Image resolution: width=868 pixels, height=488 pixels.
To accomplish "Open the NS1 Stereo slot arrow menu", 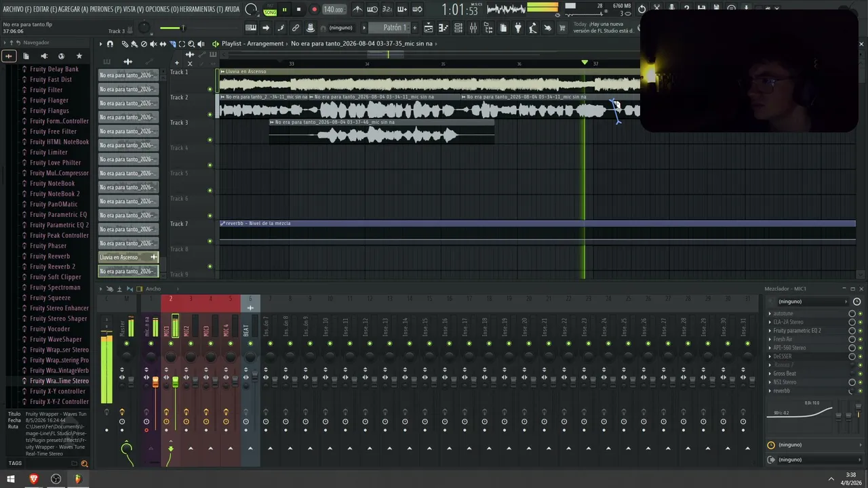I will (770, 382).
